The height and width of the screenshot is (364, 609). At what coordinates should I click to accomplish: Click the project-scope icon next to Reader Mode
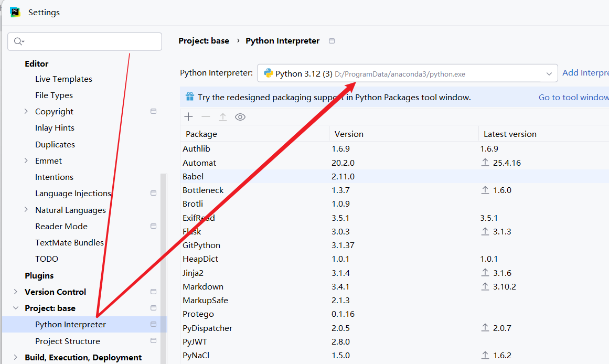coord(153,226)
